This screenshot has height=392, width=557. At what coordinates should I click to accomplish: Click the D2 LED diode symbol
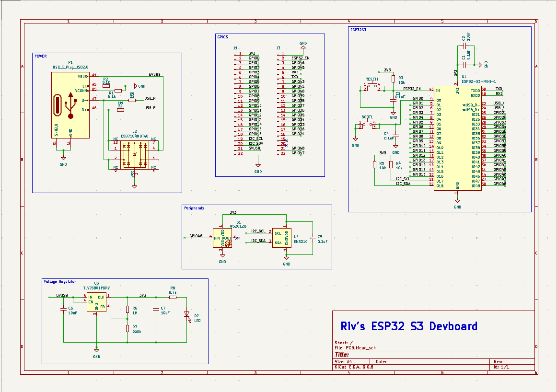[186, 315]
